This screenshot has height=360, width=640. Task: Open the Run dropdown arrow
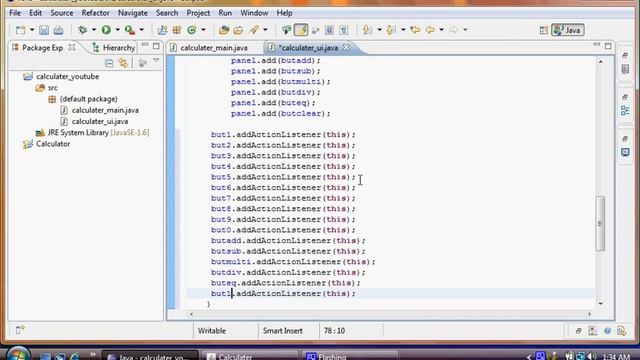[118, 30]
